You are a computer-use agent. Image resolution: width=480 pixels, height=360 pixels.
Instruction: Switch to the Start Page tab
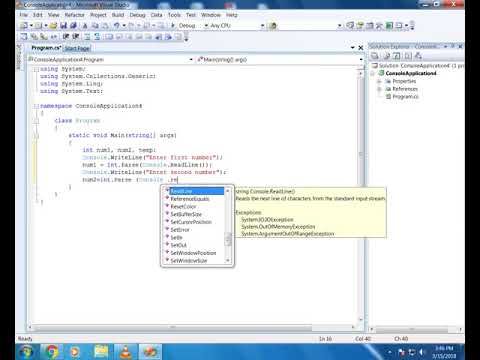point(77,48)
